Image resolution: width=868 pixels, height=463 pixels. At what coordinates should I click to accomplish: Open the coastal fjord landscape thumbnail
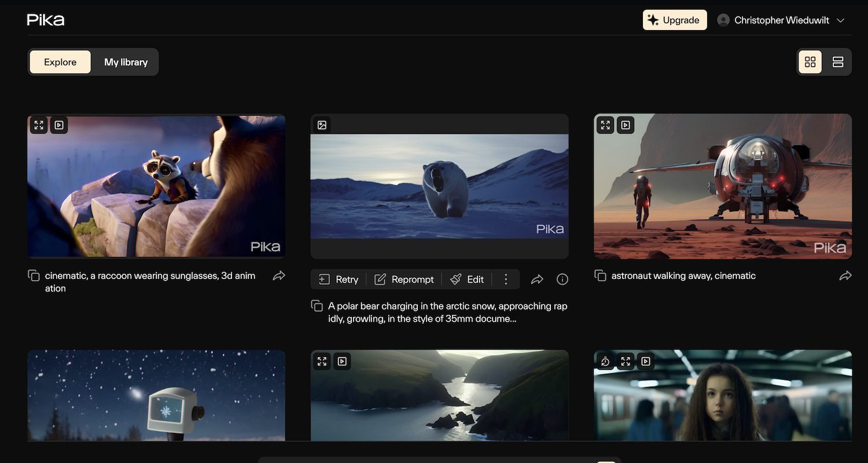(x=439, y=399)
